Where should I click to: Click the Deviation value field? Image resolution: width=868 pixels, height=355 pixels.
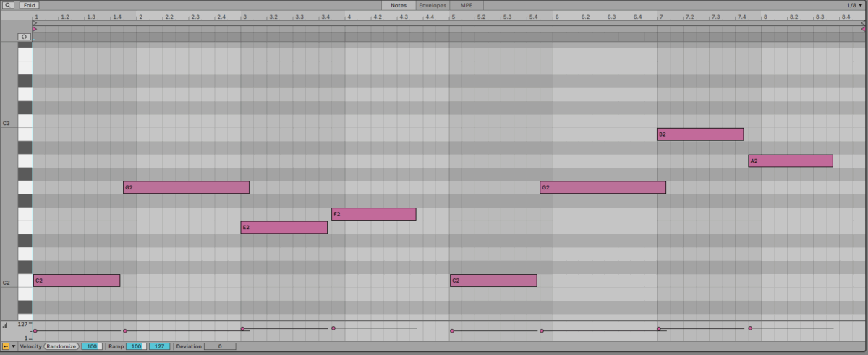coord(220,346)
